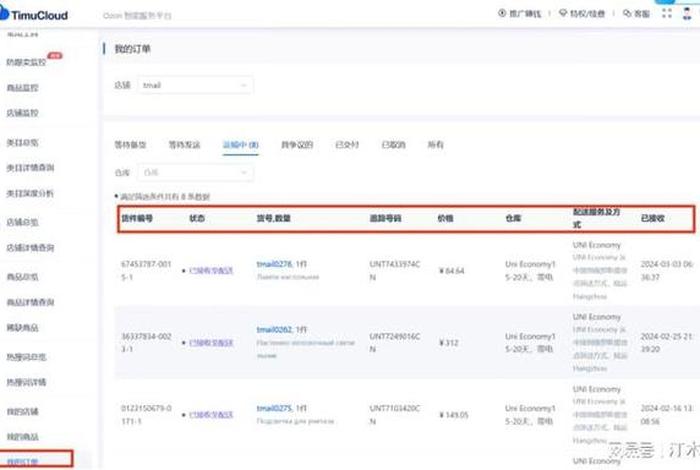Switch to the 有争议的 tab
The height and width of the screenshot is (470, 700).
click(297, 145)
